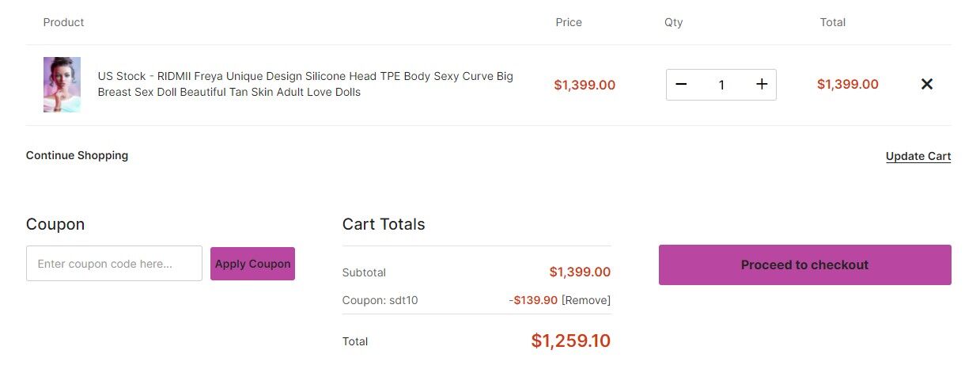This screenshot has height=373, width=980.
Task: Click the $1,259.10 final total amount
Action: [x=570, y=341]
